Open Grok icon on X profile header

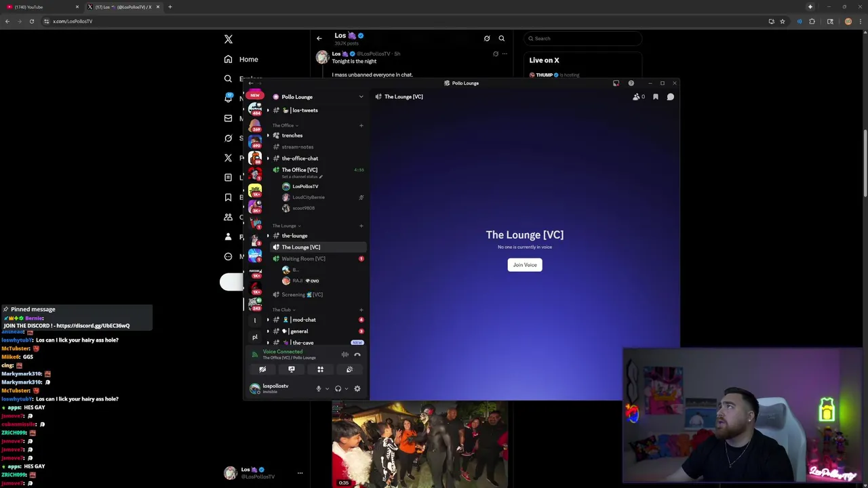(x=487, y=39)
